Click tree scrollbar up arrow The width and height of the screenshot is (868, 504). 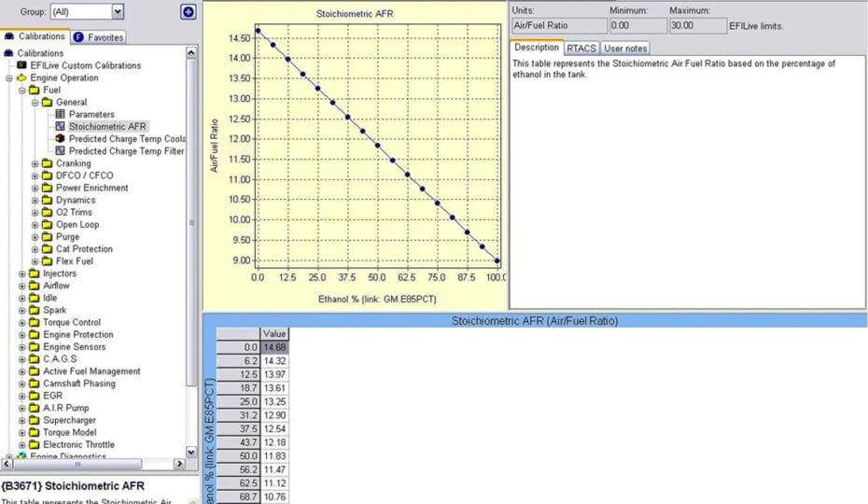coord(191,52)
